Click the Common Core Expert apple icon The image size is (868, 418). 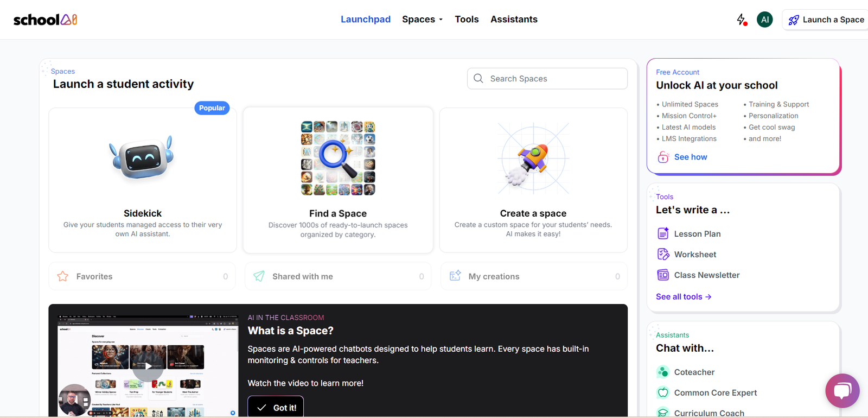tap(663, 392)
